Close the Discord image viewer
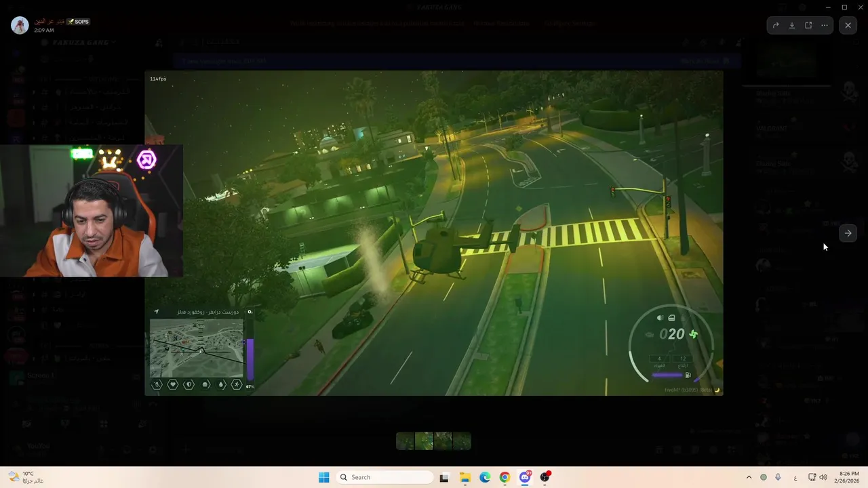Viewport: 868px width, 488px height. 848,25
